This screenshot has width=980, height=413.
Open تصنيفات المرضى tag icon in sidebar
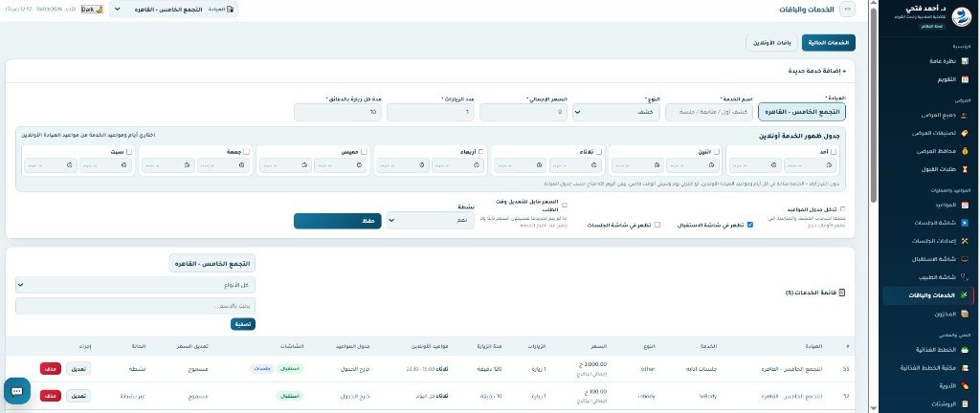click(x=965, y=133)
